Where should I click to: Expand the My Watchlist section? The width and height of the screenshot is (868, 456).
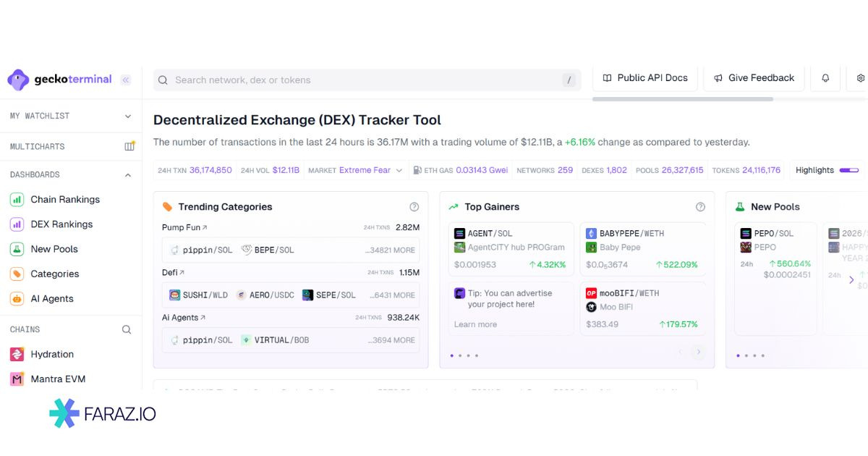(x=128, y=116)
